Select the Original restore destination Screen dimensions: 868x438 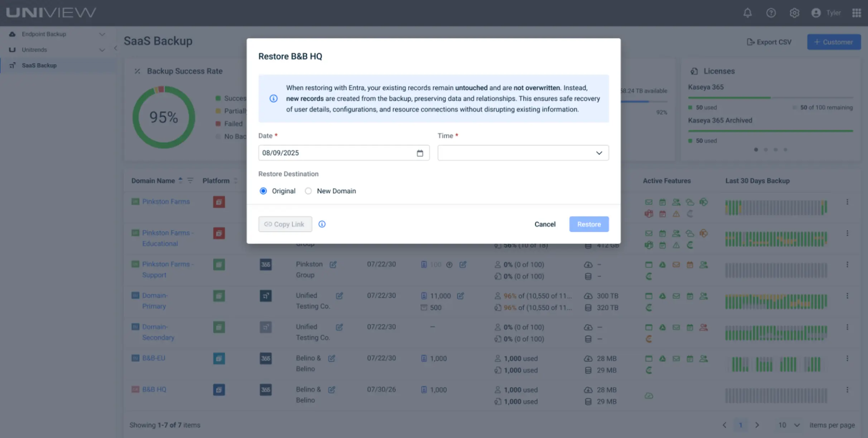(263, 191)
